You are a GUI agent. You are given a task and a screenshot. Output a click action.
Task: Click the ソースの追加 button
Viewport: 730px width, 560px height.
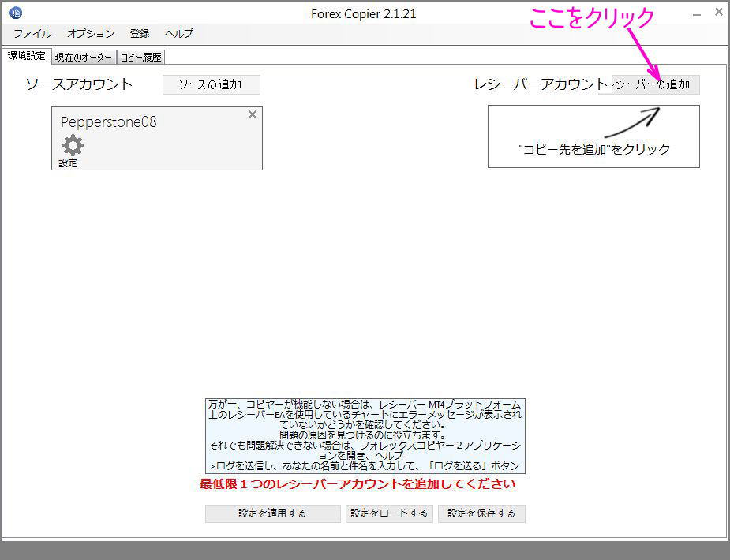click(211, 84)
